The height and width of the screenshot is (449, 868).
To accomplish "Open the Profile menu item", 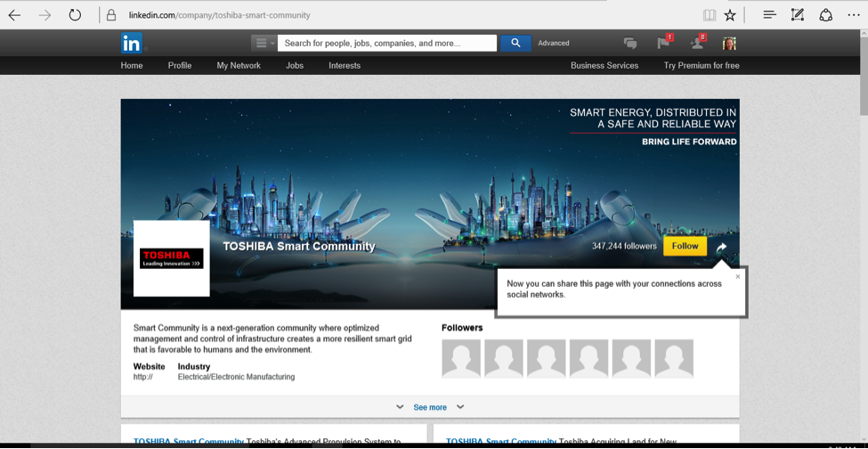I will [180, 65].
